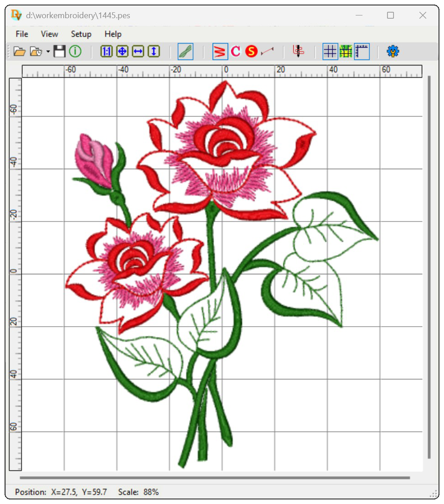The height and width of the screenshot is (504, 444).
Task: Toggle the rulers display button
Action: coord(362,52)
